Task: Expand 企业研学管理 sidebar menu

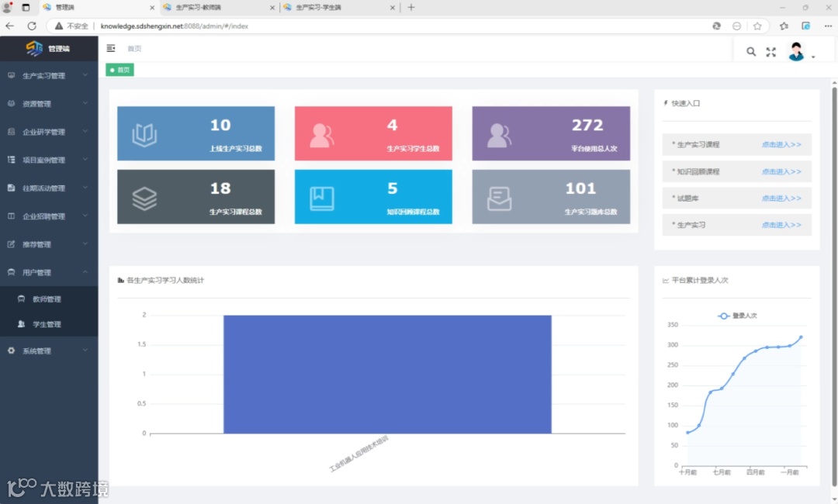Action: (x=49, y=132)
